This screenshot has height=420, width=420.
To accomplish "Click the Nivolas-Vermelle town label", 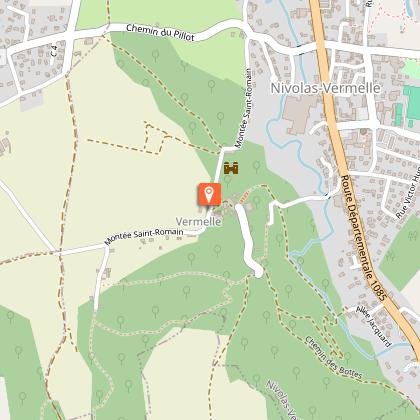I will point(325,88).
